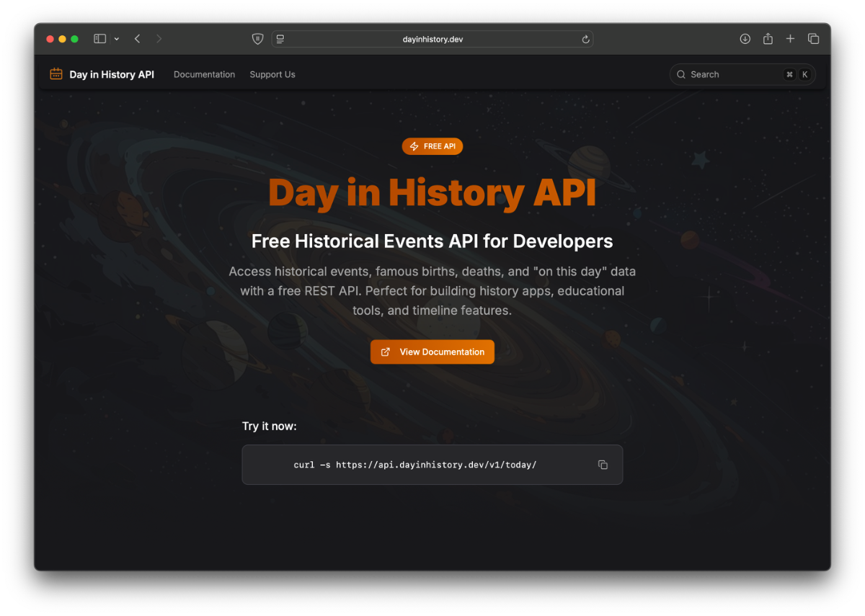The width and height of the screenshot is (865, 616).
Task: Click the Day in History calendar logo icon
Action: [56, 73]
